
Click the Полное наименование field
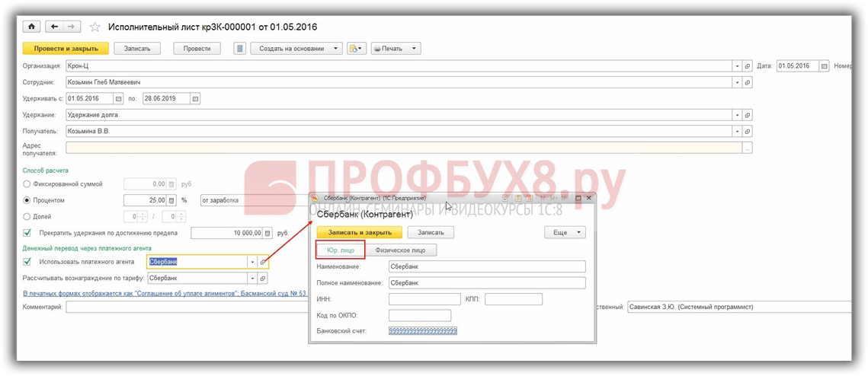(x=487, y=283)
